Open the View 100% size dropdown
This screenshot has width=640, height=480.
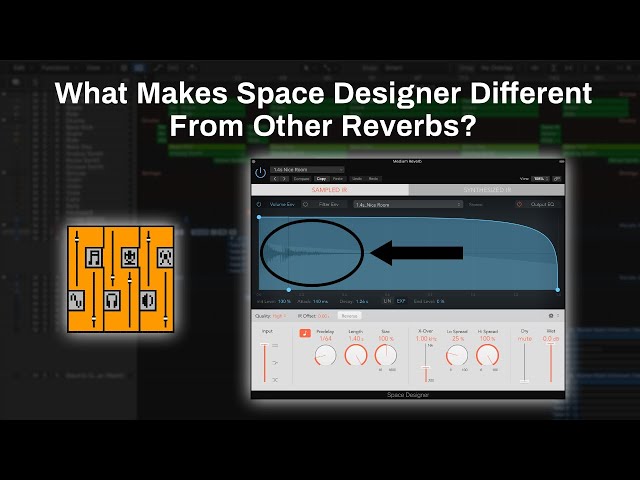[540, 179]
